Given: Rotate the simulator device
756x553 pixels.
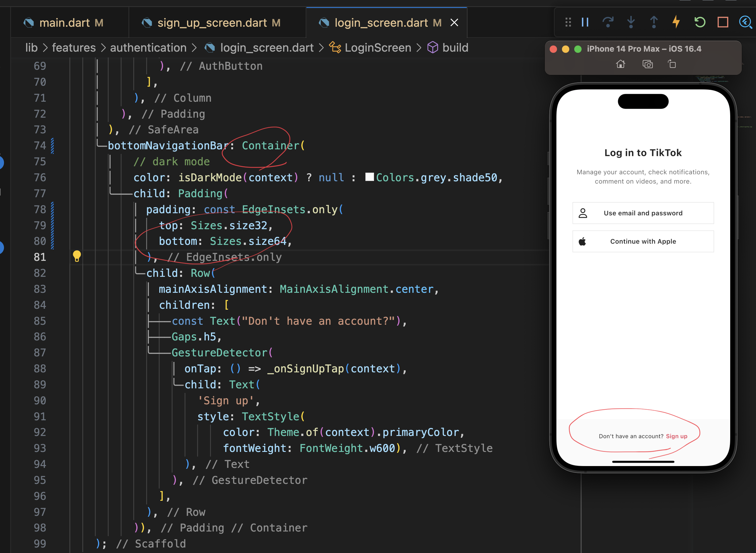Looking at the screenshot, I should coord(672,64).
